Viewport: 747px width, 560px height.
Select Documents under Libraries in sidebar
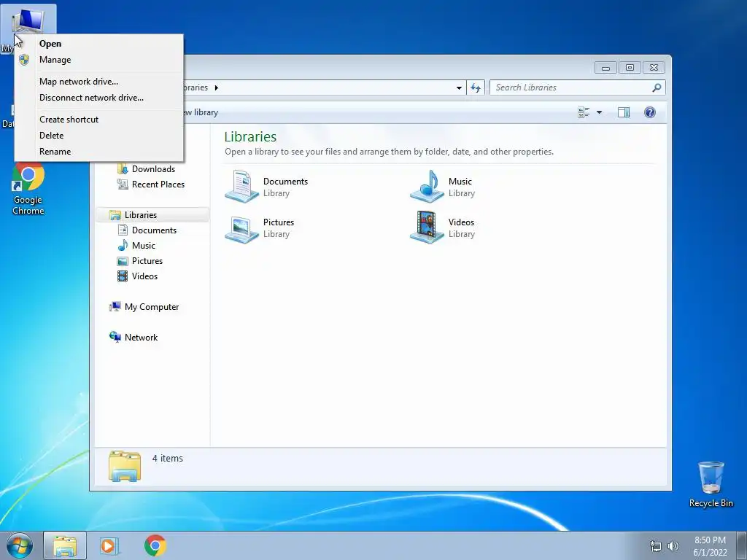click(x=147, y=230)
